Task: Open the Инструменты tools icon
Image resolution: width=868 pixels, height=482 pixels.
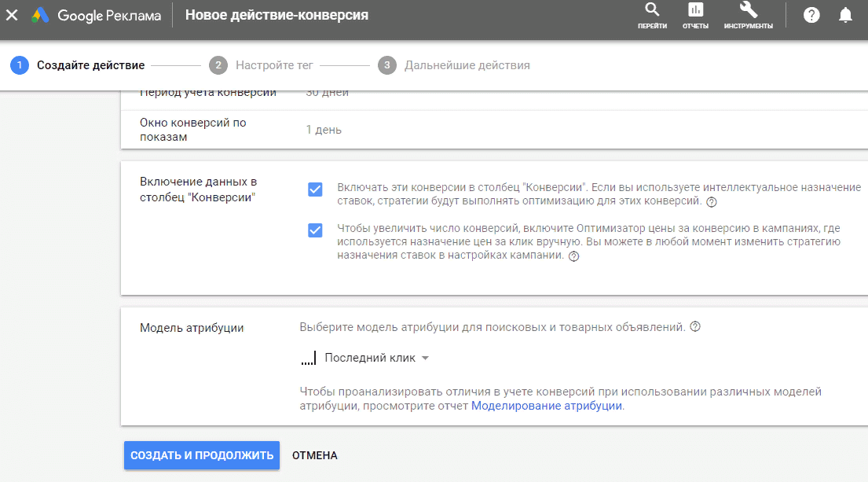Action: point(746,13)
